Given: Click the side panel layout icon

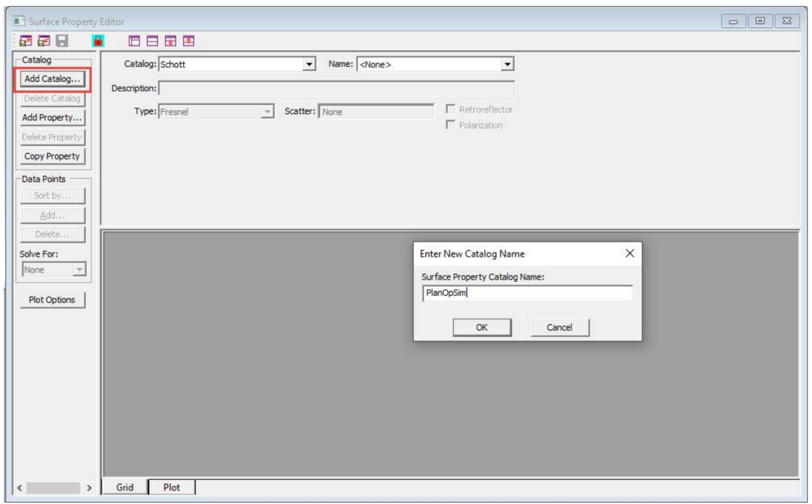Looking at the screenshot, I should (x=134, y=41).
